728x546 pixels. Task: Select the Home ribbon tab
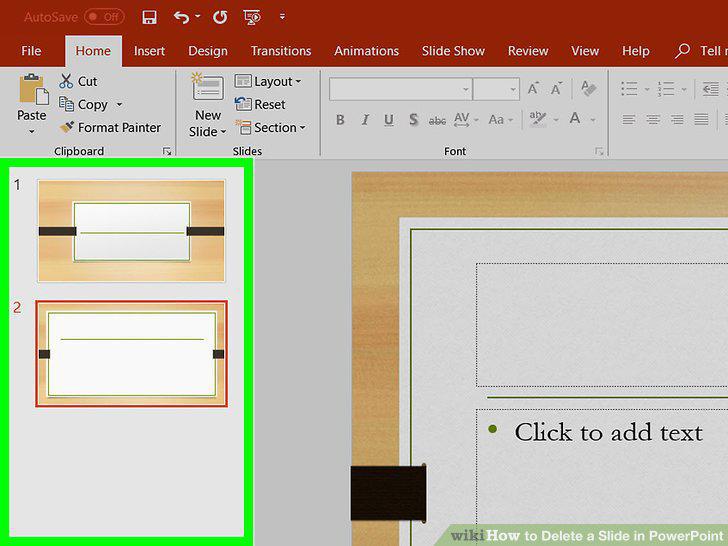pyautogui.click(x=93, y=51)
